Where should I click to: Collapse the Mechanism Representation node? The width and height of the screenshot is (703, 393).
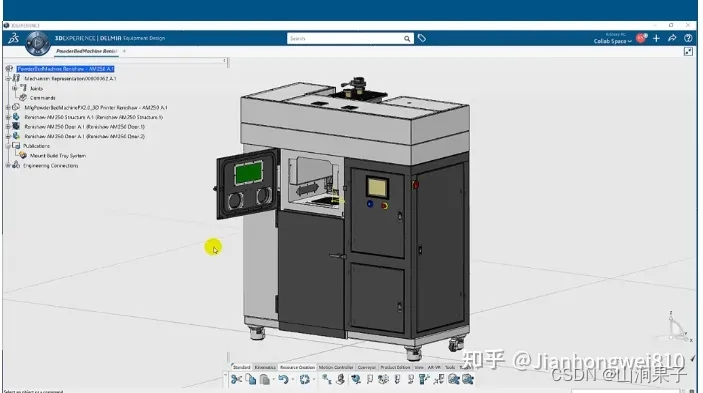pyautogui.click(x=8, y=78)
